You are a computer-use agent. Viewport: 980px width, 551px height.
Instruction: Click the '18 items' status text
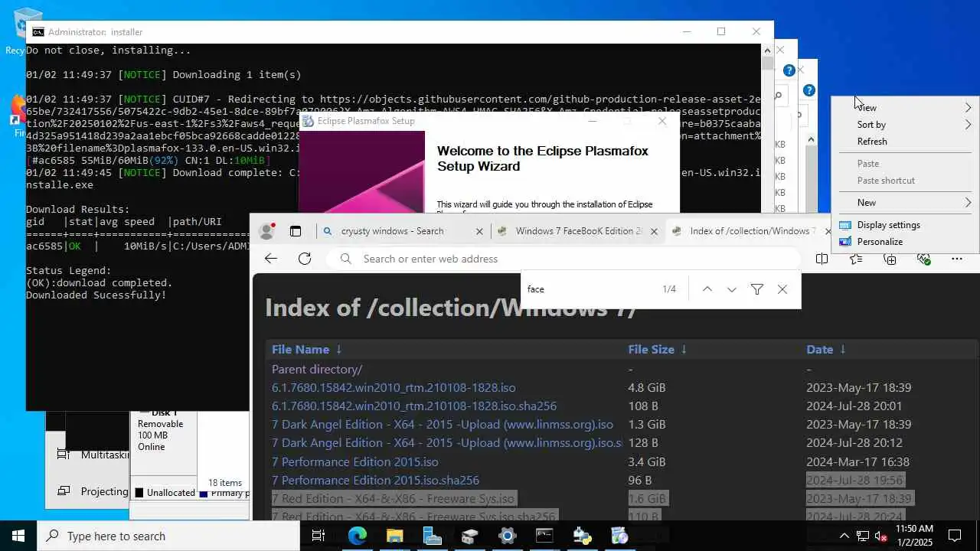pos(225,483)
